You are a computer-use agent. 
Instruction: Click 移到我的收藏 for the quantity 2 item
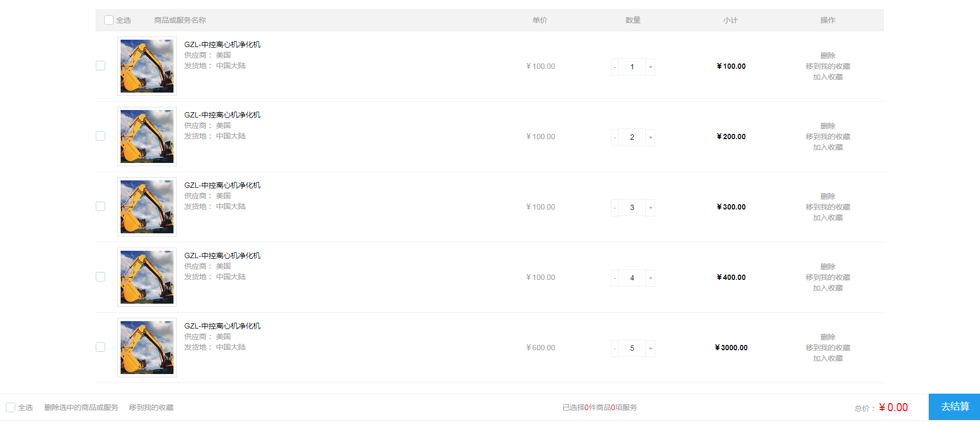(828, 136)
